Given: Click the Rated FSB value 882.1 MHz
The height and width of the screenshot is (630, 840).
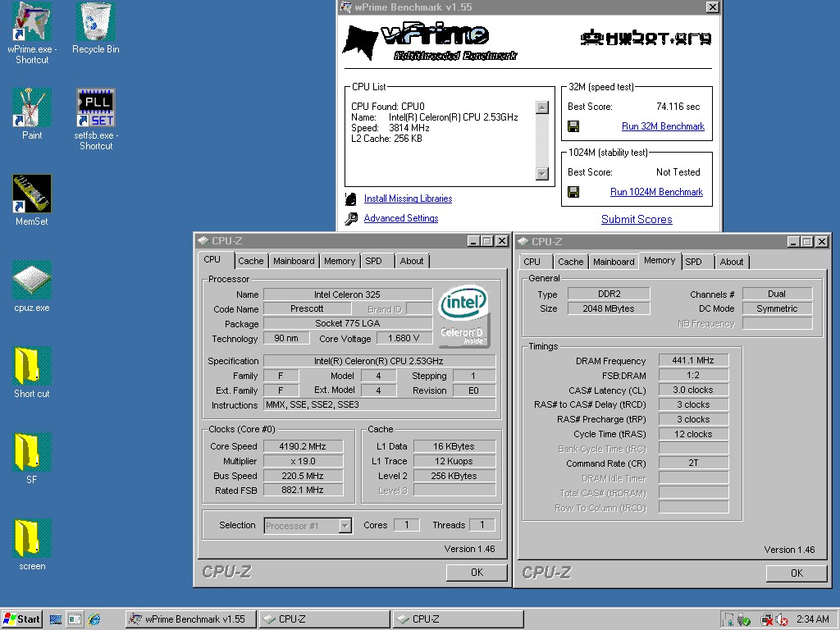Looking at the screenshot, I should pyautogui.click(x=303, y=491).
